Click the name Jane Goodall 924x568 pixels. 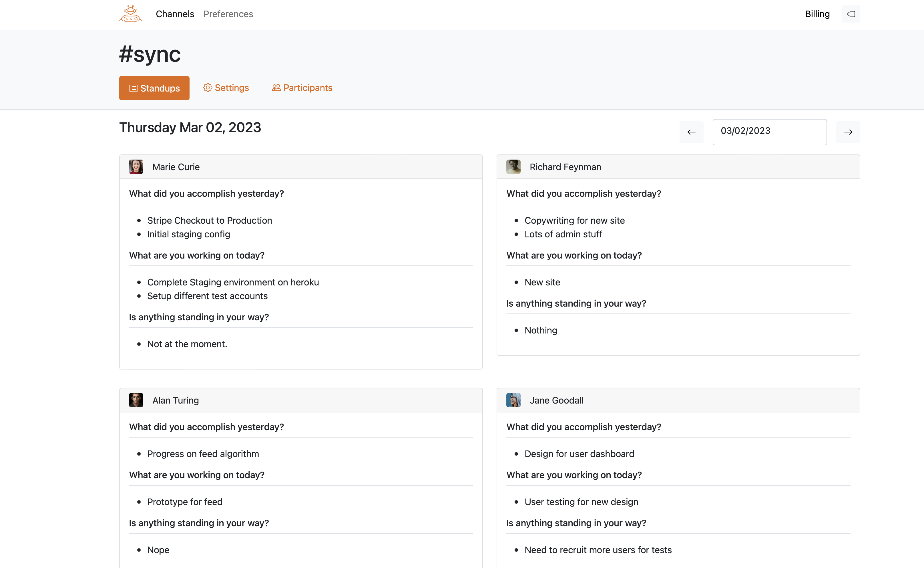tap(556, 400)
